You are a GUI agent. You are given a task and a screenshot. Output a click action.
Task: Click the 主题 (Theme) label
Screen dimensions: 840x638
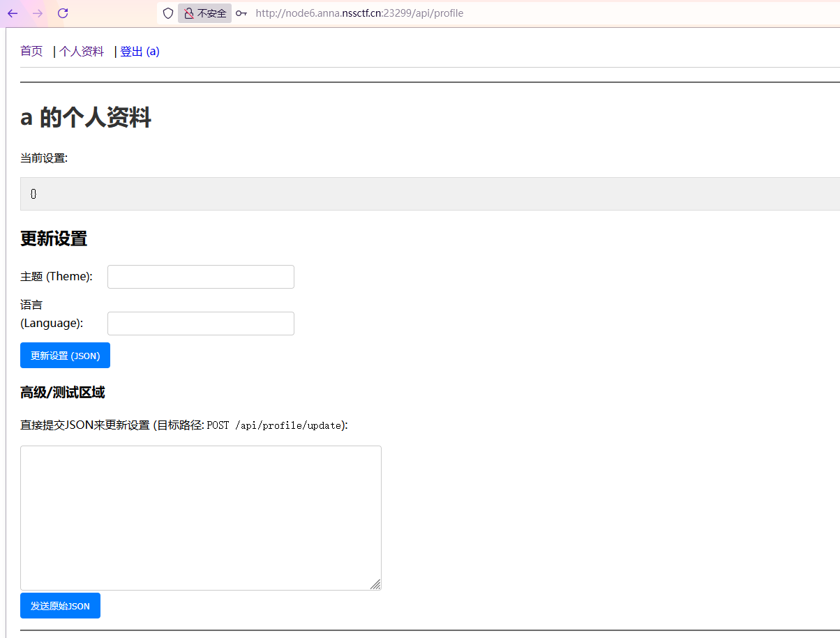pos(57,277)
